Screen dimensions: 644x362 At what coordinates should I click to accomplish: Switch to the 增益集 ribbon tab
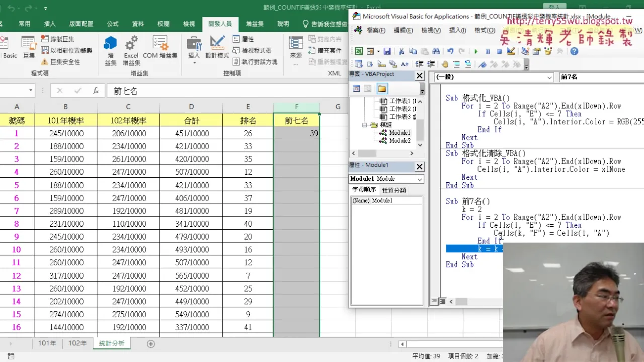pos(255,24)
